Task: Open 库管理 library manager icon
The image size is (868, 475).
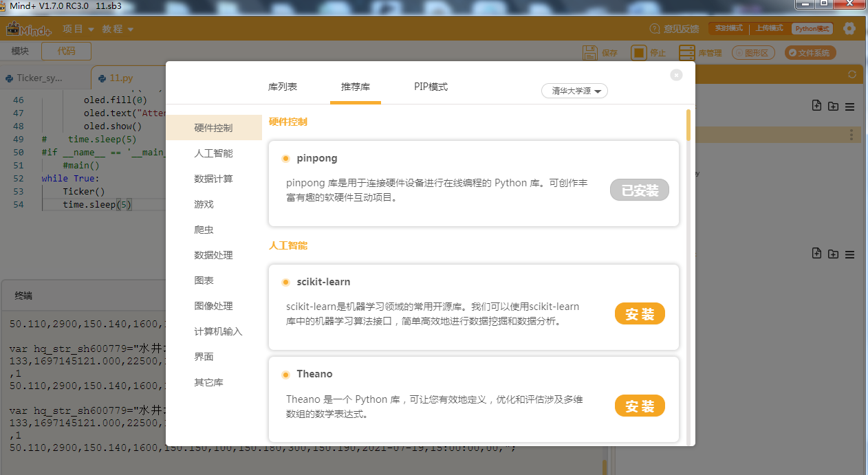Action: click(x=686, y=53)
